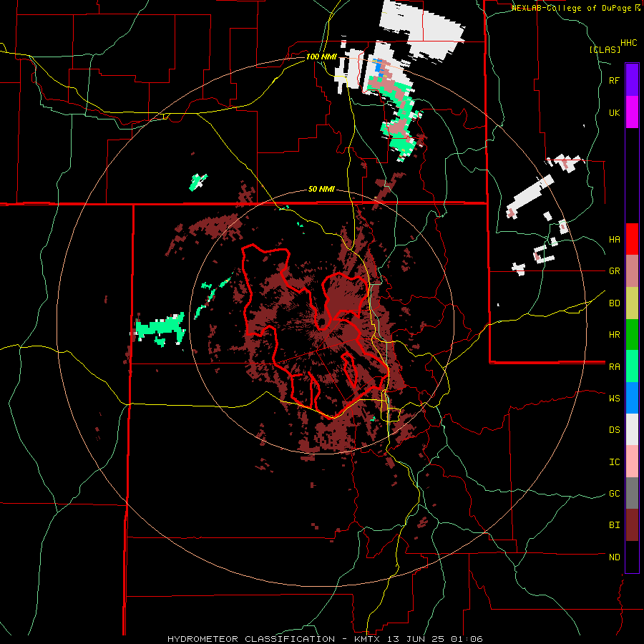Viewport: 644px width, 644px height.
Task: Click the RA legend label
Action: [x=614, y=367]
